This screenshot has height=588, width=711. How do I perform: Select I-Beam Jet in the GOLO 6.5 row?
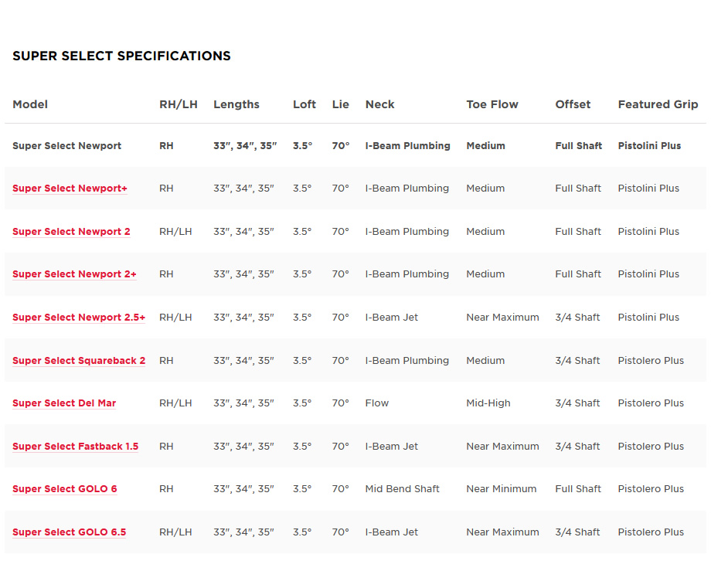pyautogui.click(x=392, y=532)
